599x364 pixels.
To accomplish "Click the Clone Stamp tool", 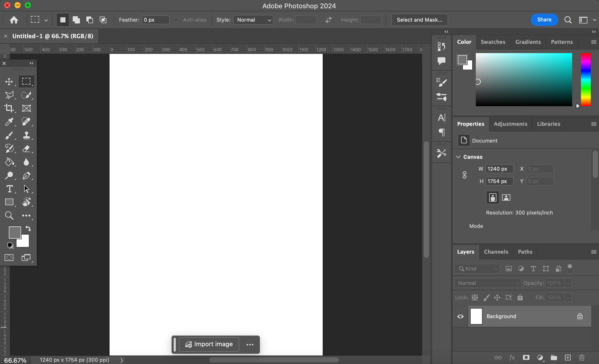I will click(26, 135).
